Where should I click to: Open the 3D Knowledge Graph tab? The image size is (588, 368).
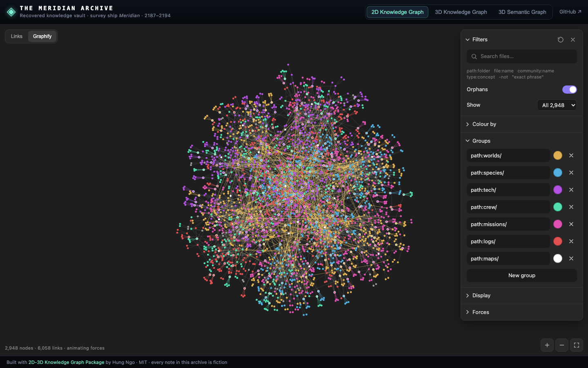[x=461, y=12]
